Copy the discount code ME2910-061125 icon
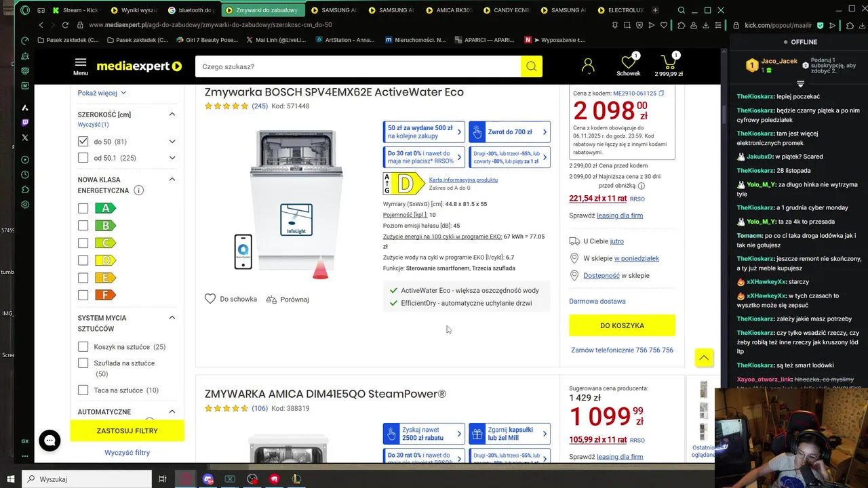This screenshot has height=488, width=868. 662,93
